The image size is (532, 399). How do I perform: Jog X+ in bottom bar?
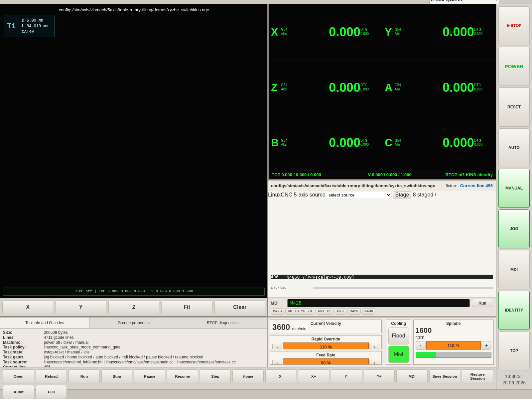[314, 376]
